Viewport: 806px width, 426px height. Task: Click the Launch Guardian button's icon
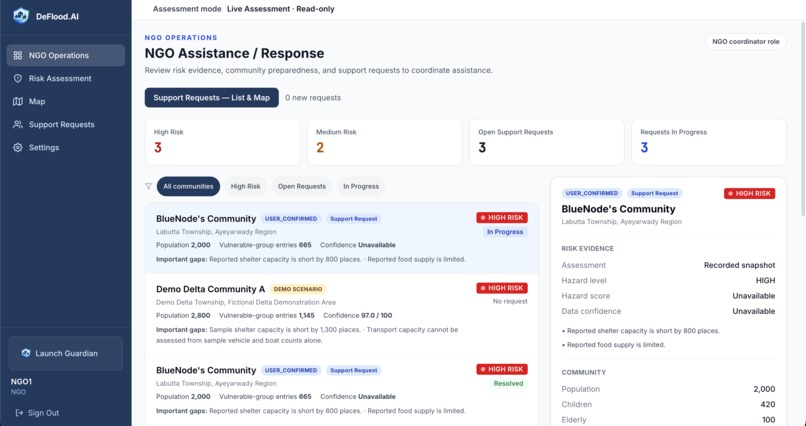(26, 353)
